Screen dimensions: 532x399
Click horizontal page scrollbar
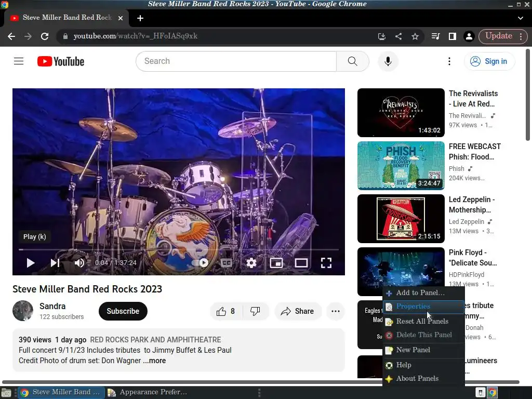coord(261,382)
